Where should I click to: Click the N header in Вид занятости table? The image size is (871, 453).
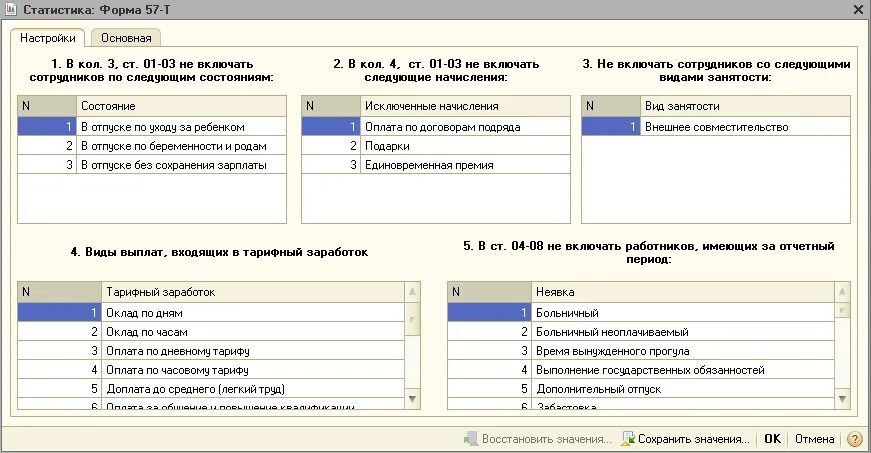coord(611,105)
